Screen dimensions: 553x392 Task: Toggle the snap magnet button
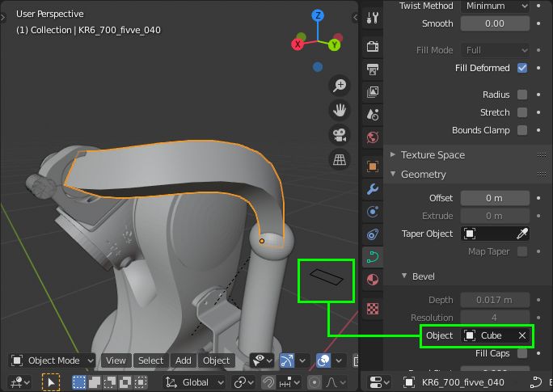[x=268, y=382]
